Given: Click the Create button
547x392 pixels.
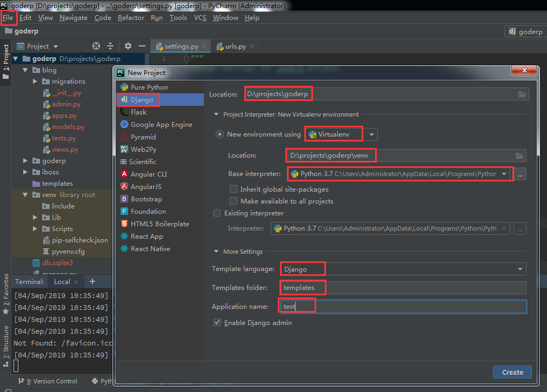Looking at the screenshot, I should click(x=512, y=372).
